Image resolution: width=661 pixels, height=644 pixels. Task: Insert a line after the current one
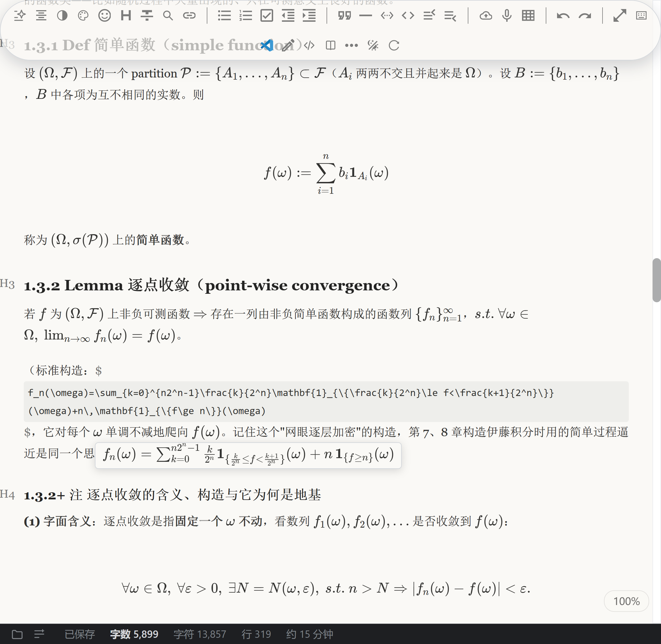[x=450, y=16]
